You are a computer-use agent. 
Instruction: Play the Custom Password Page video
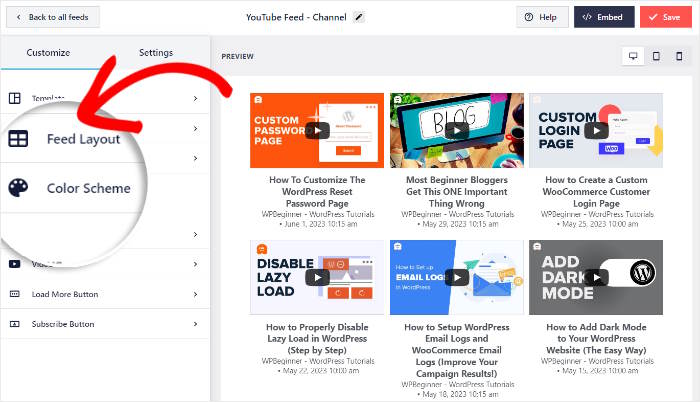[x=317, y=130]
